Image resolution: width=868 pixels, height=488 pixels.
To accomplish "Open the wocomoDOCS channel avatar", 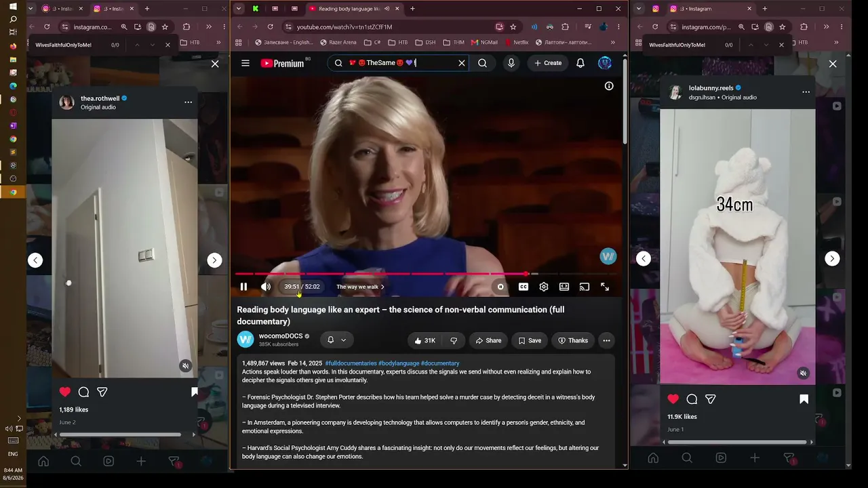I will pyautogui.click(x=245, y=340).
